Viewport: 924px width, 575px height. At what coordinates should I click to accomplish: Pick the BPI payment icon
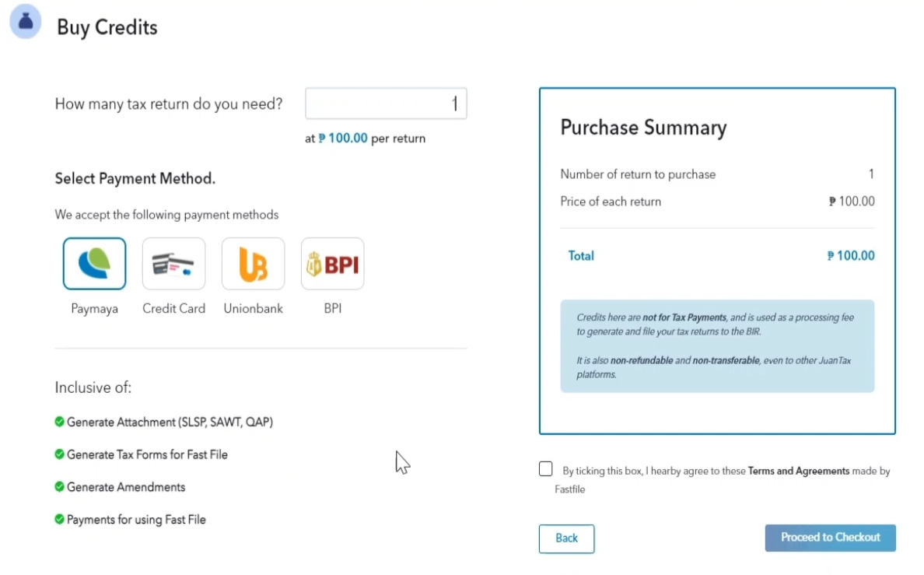332,264
